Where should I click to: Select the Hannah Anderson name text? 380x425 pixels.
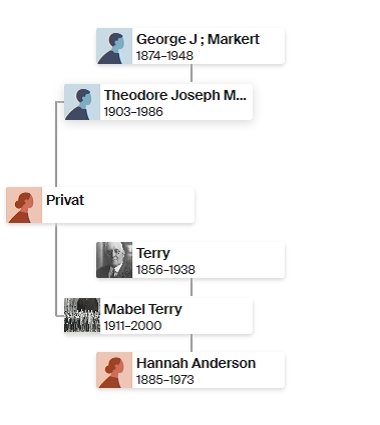196,363
